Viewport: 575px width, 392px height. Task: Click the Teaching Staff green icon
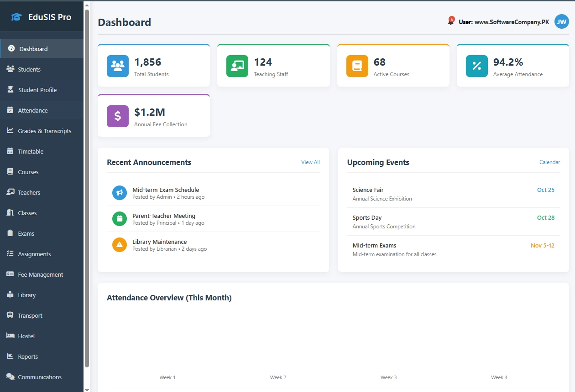click(x=237, y=66)
